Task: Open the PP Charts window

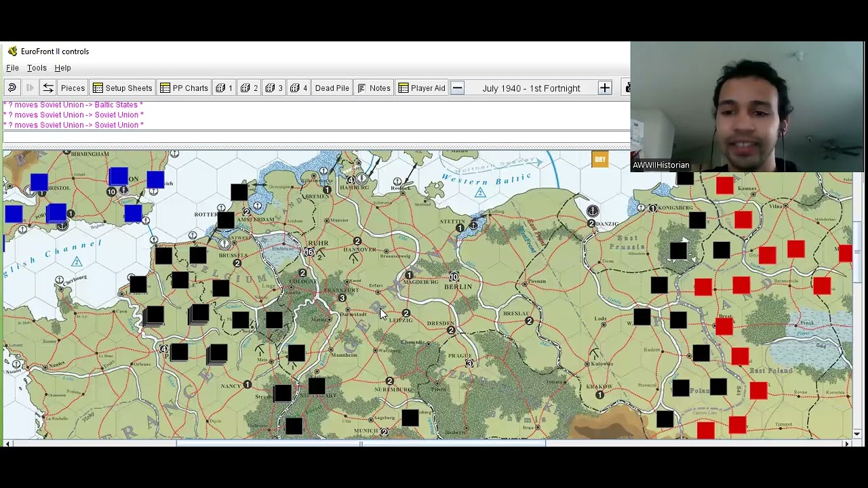Action: pyautogui.click(x=184, y=88)
